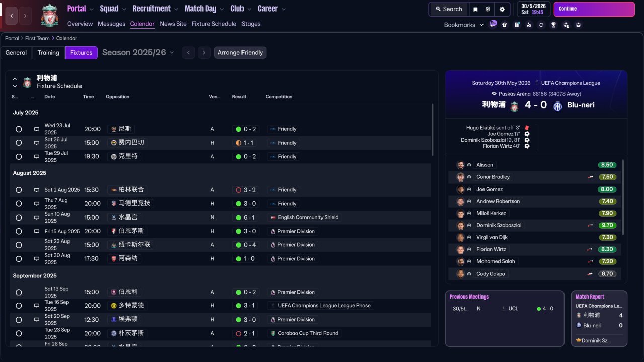Click Mohamed Salah's substitution arrows icon
This screenshot has width=644, height=362.
coord(590,261)
